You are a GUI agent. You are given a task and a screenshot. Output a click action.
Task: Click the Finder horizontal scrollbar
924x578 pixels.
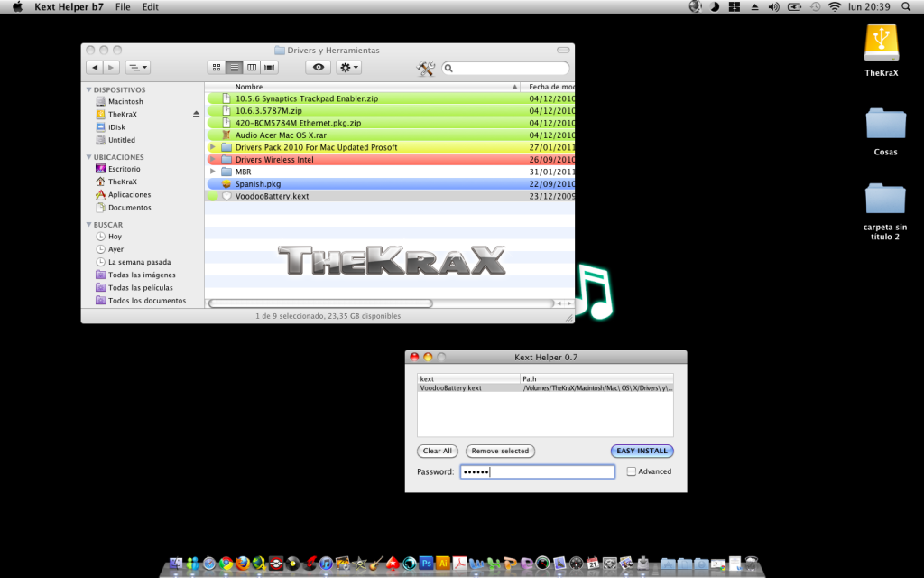click(x=320, y=303)
